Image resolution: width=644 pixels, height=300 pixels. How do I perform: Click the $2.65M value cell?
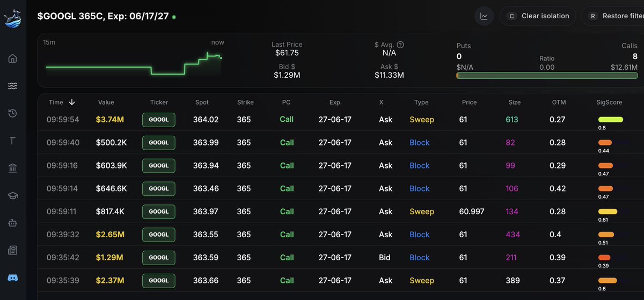coord(110,235)
